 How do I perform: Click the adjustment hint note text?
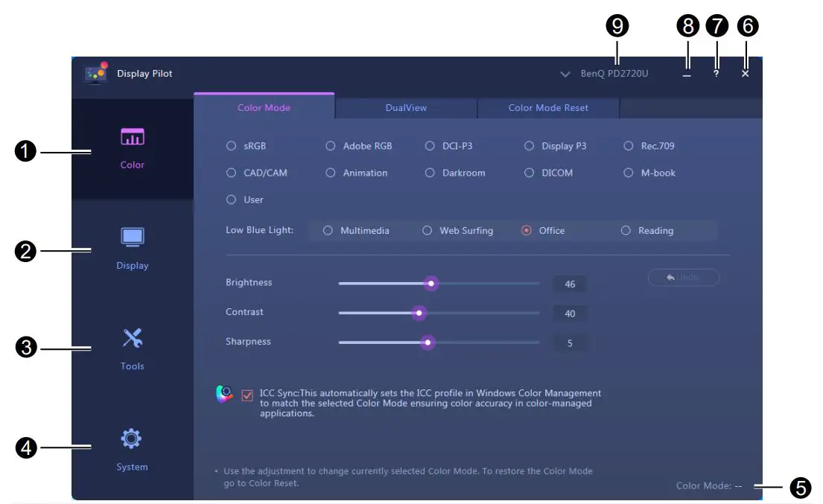(x=408, y=476)
